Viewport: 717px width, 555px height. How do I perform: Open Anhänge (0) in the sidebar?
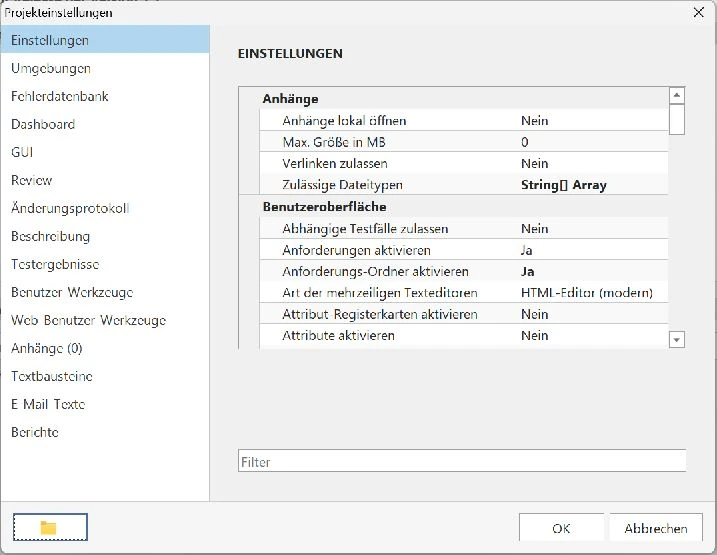(105, 348)
